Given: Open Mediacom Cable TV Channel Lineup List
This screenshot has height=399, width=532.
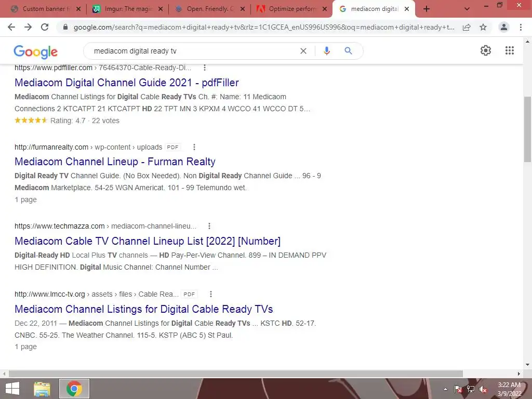Looking at the screenshot, I should pos(148,241).
